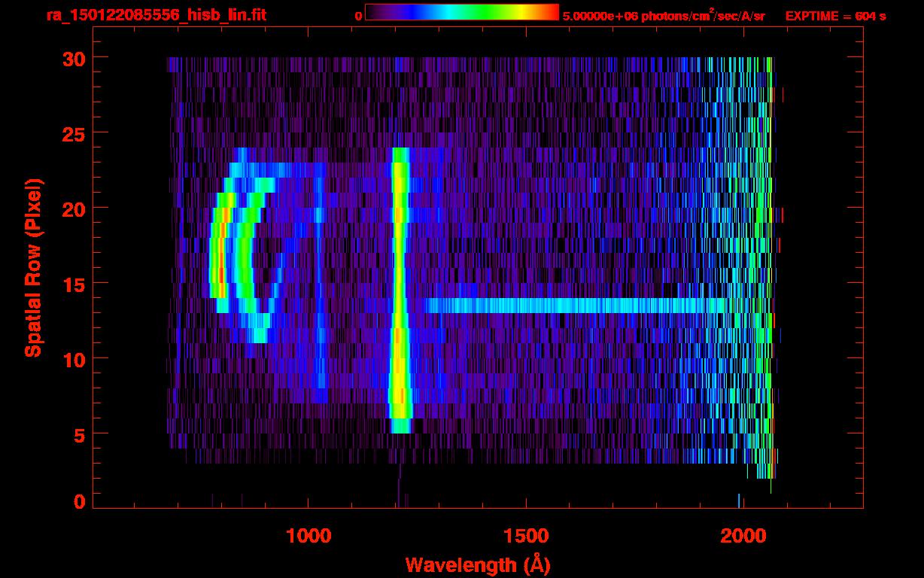Click the x-axis tick label 1500
Image resolution: width=924 pixels, height=578 pixels.
[525, 536]
